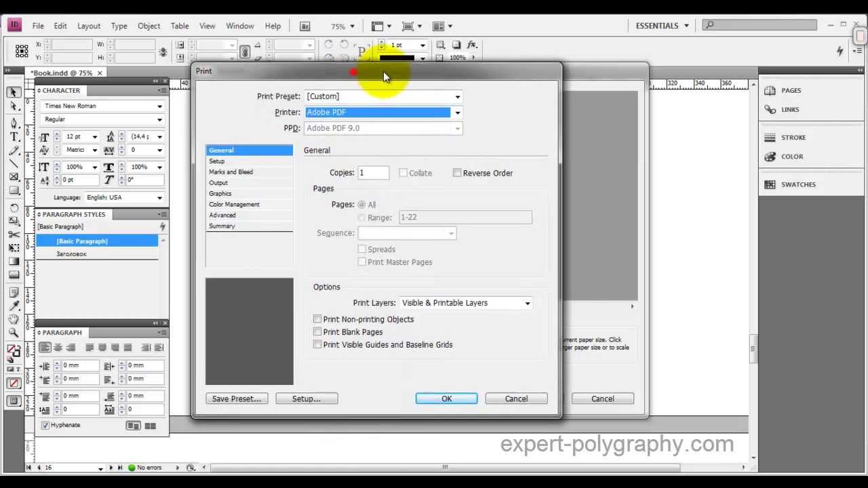Screen dimensions: 868x488
Task: Select the Selection tool in the toolbox
Action: click(14, 93)
